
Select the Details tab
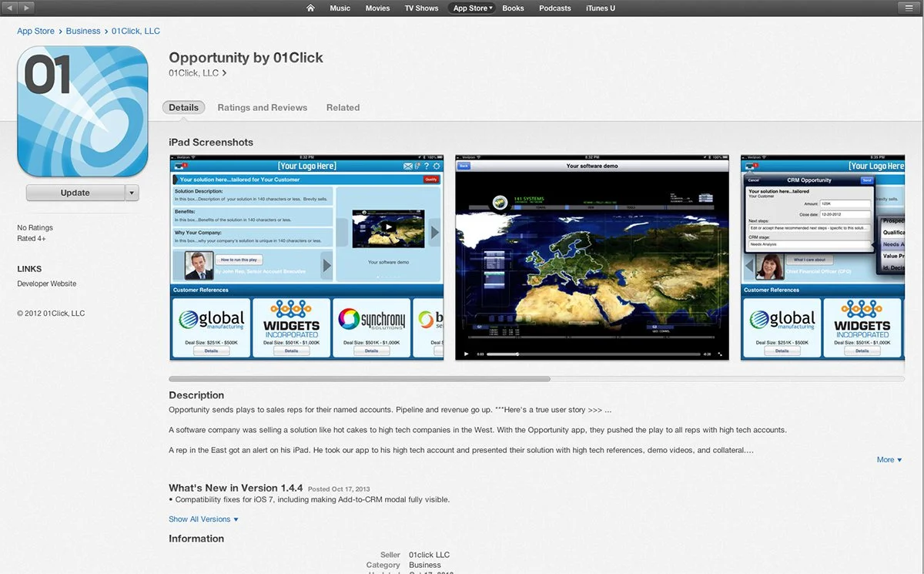pos(183,108)
